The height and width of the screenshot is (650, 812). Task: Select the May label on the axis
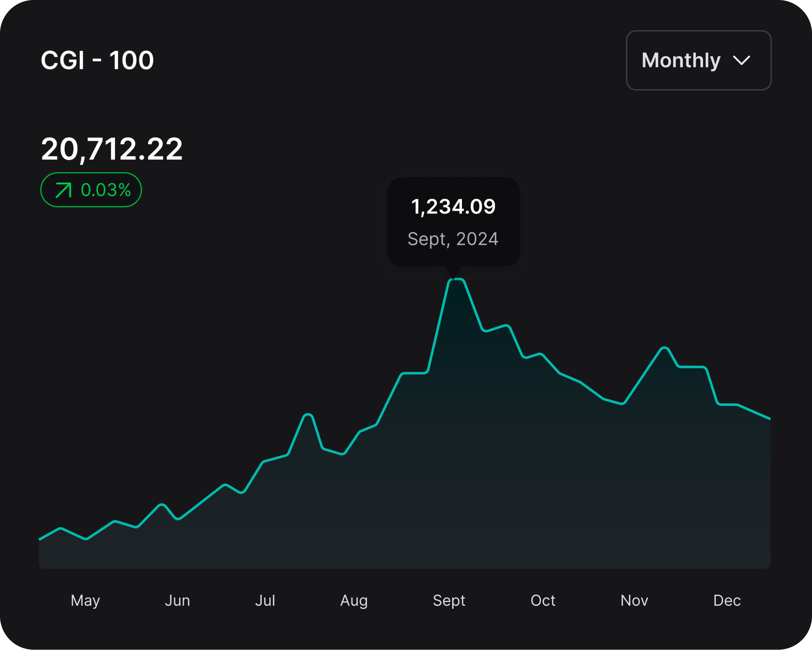click(85, 600)
